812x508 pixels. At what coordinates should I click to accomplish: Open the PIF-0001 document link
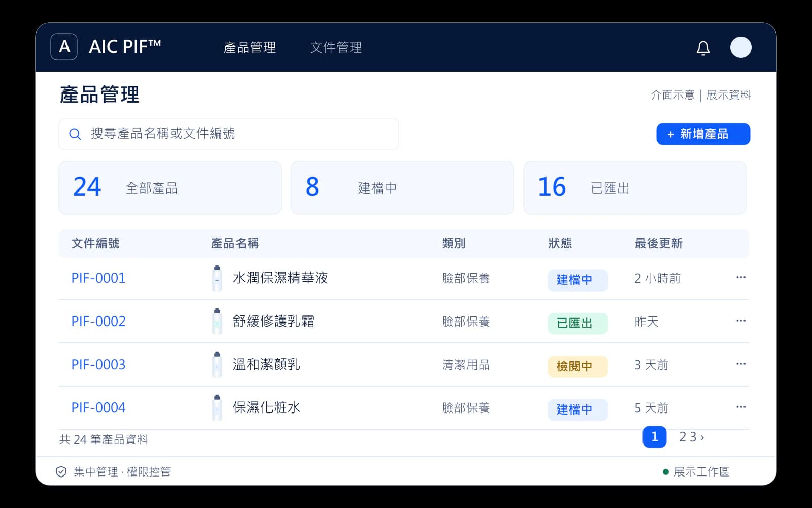point(98,278)
